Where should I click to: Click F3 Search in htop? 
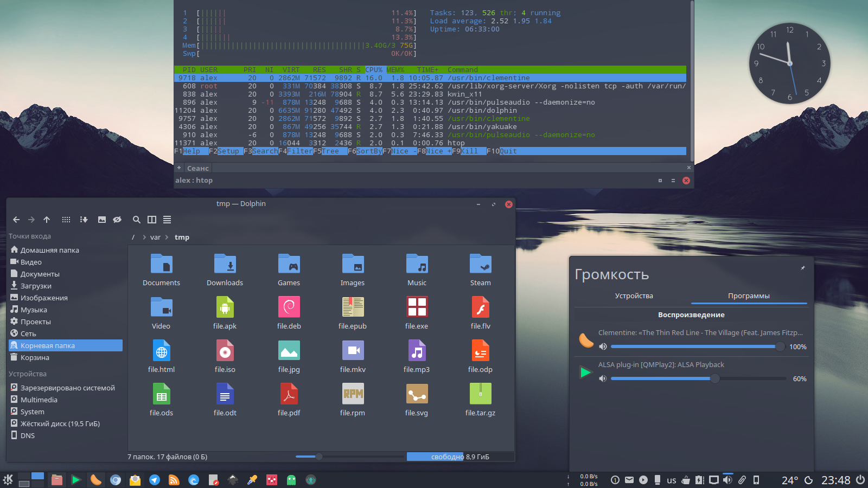[261, 151]
